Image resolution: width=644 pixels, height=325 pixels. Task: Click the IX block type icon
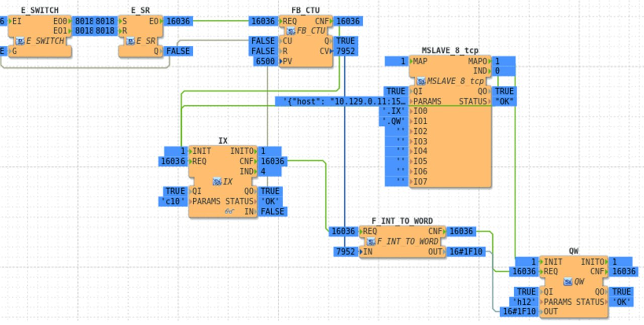[217, 181]
